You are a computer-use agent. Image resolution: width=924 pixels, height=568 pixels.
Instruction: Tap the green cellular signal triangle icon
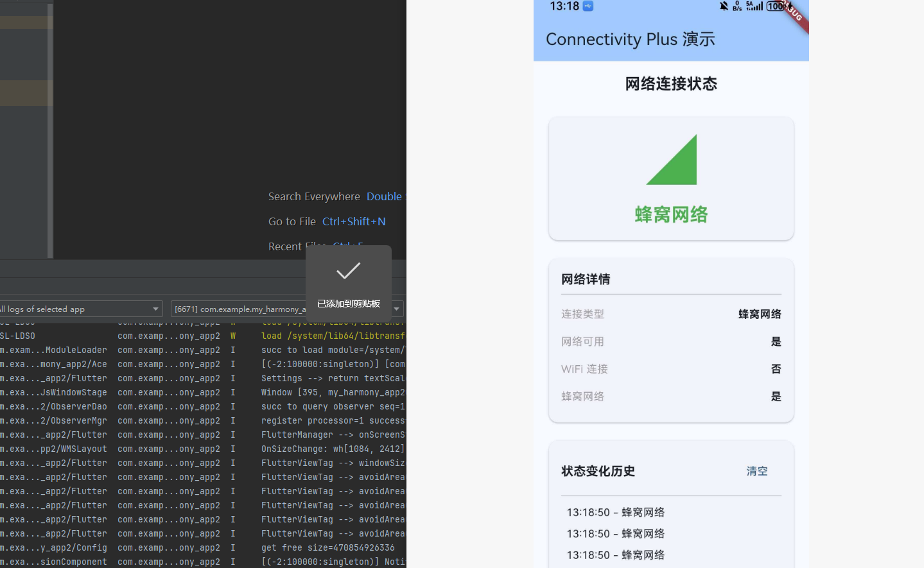pos(672,160)
